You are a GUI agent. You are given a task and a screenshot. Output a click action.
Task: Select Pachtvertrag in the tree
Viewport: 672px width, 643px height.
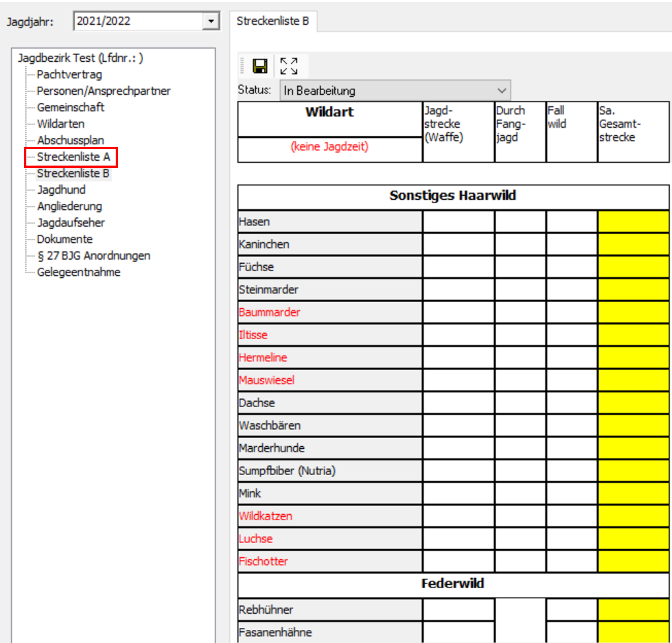coord(69,74)
